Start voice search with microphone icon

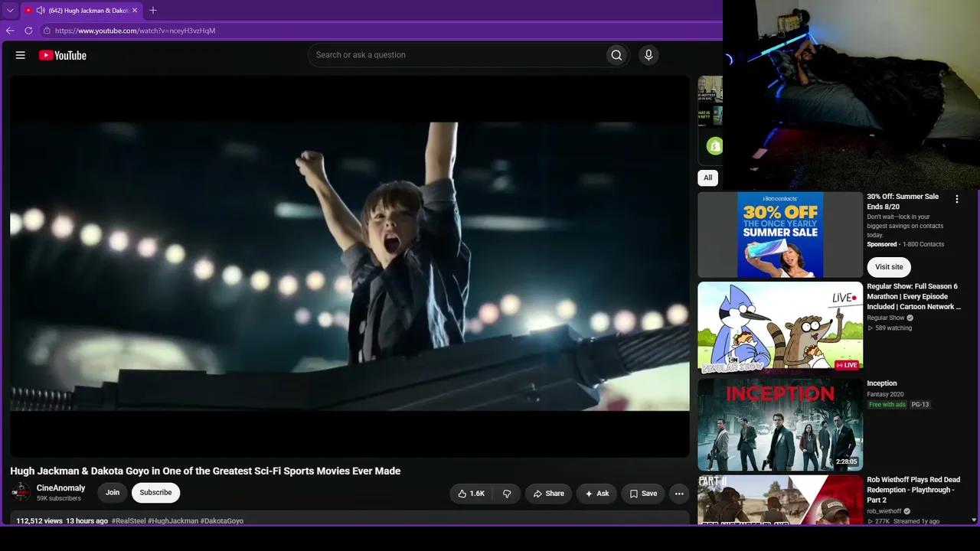point(648,55)
